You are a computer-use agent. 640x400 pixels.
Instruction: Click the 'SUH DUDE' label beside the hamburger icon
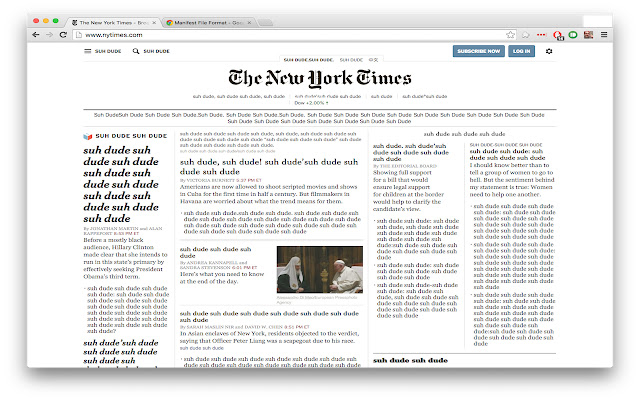[x=108, y=51]
